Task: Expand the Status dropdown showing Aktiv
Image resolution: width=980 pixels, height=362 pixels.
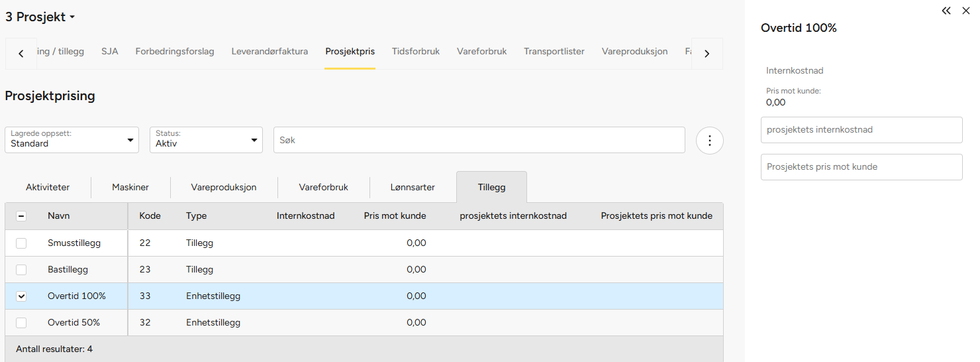Action: point(206,140)
